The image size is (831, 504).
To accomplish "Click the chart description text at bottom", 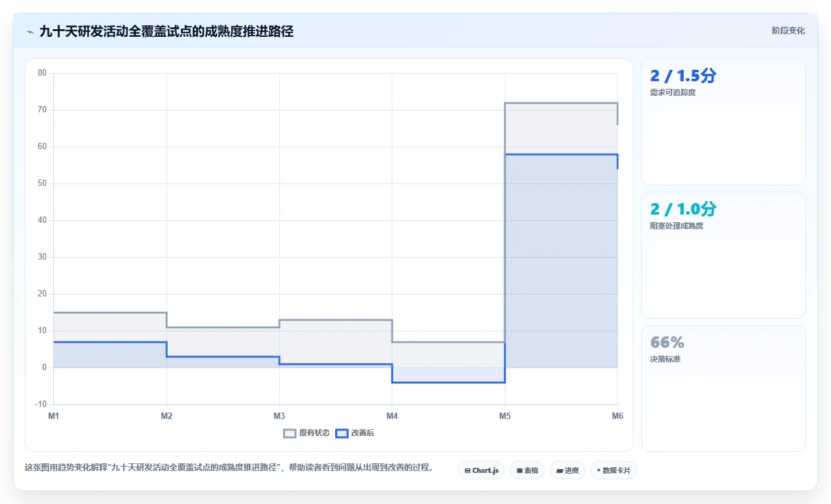I will [229, 468].
